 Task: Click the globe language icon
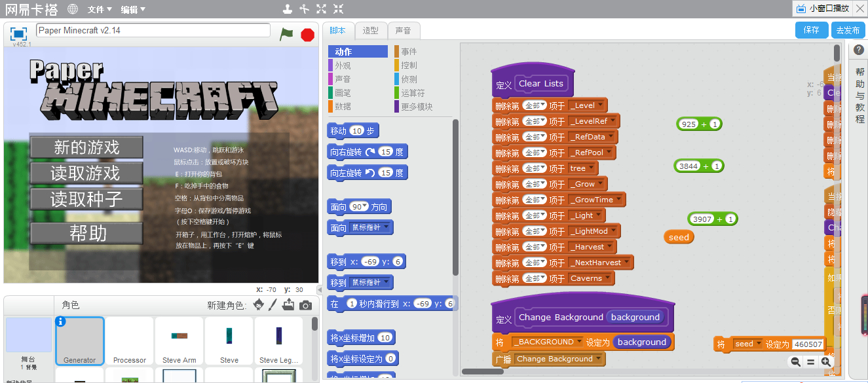point(73,9)
